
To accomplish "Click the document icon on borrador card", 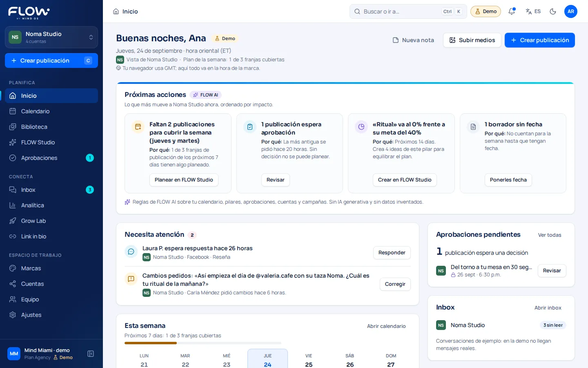I will coord(473,127).
